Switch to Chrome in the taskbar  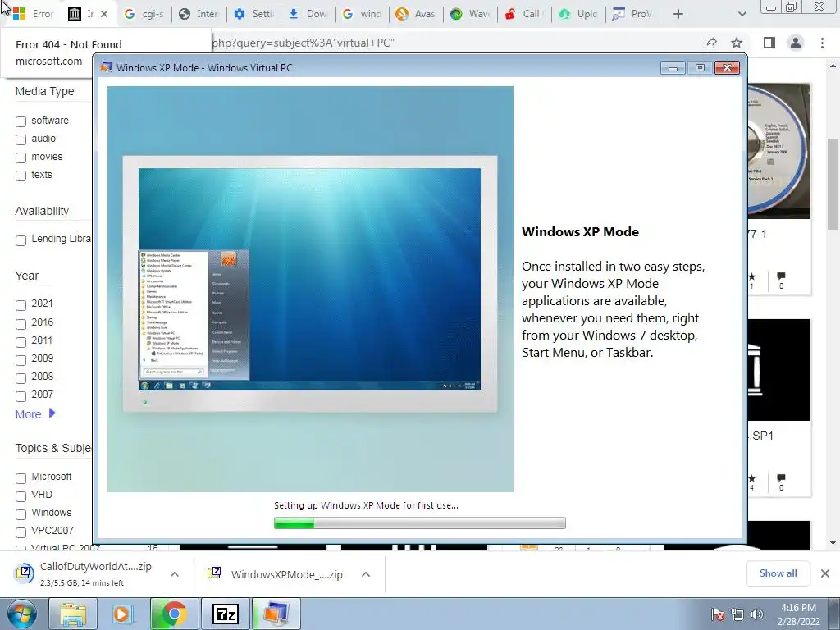pyautogui.click(x=174, y=614)
